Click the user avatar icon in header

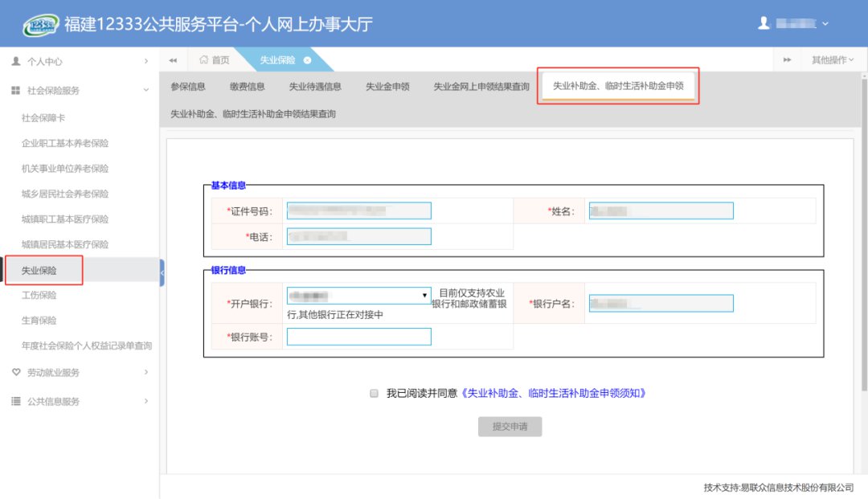pos(764,24)
